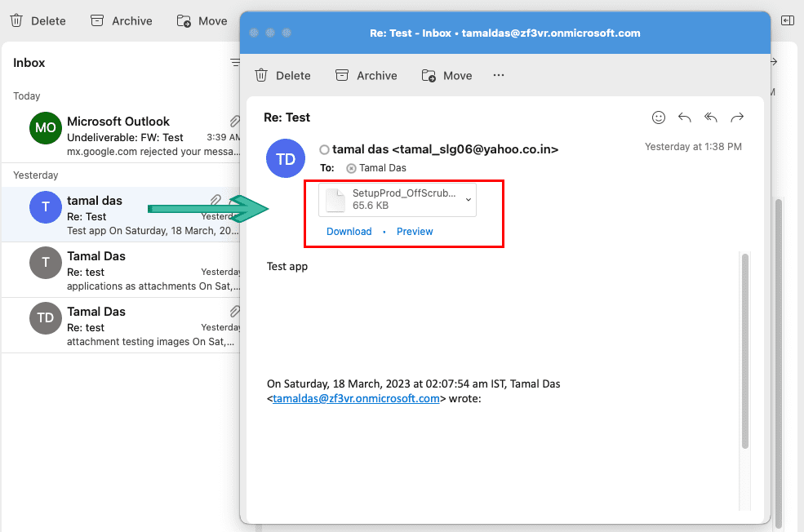Viewport: 804px width, 532px height.
Task: Delete the open email
Action: 282,75
